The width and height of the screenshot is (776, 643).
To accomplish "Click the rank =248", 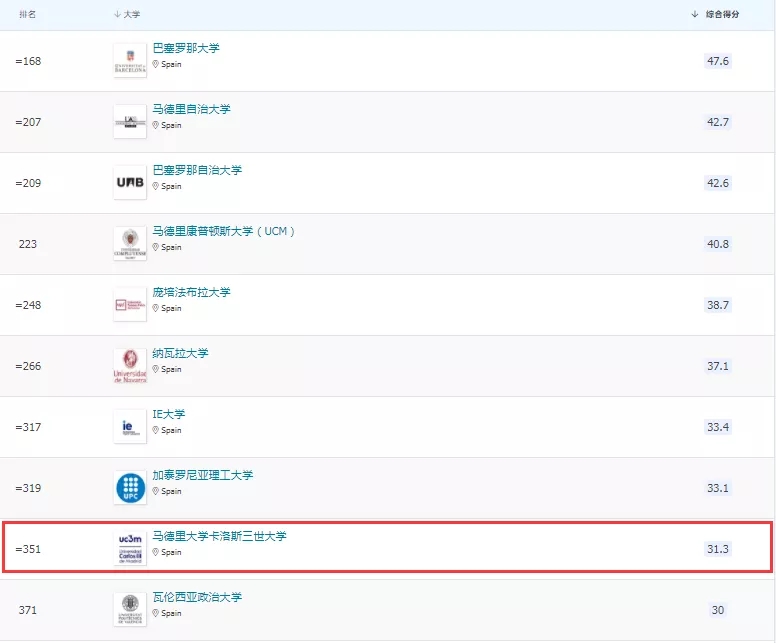I will click(x=28, y=304).
